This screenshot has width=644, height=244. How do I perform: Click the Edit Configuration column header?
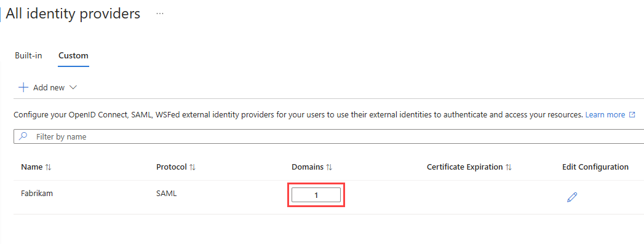point(595,167)
